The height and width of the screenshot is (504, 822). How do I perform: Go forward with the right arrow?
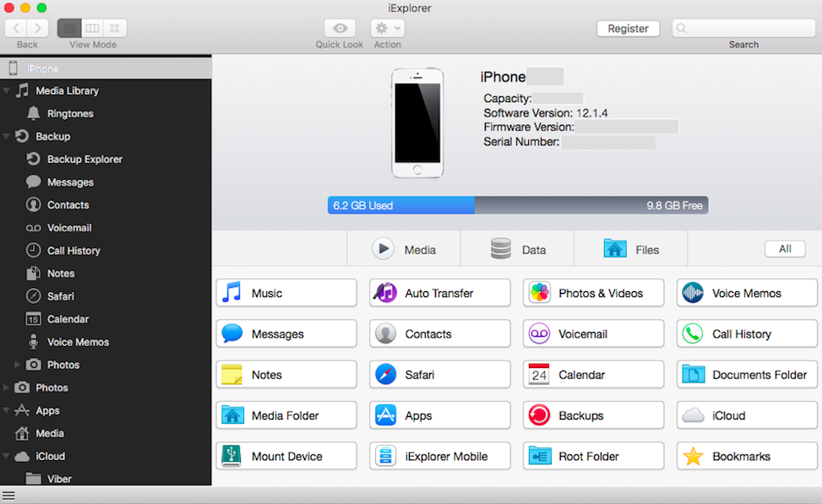[38, 29]
